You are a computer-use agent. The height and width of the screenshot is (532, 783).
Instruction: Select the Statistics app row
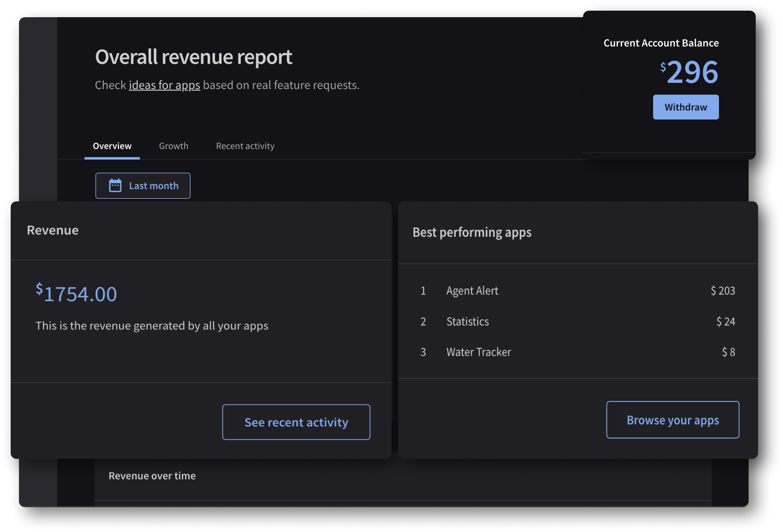tap(577, 321)
